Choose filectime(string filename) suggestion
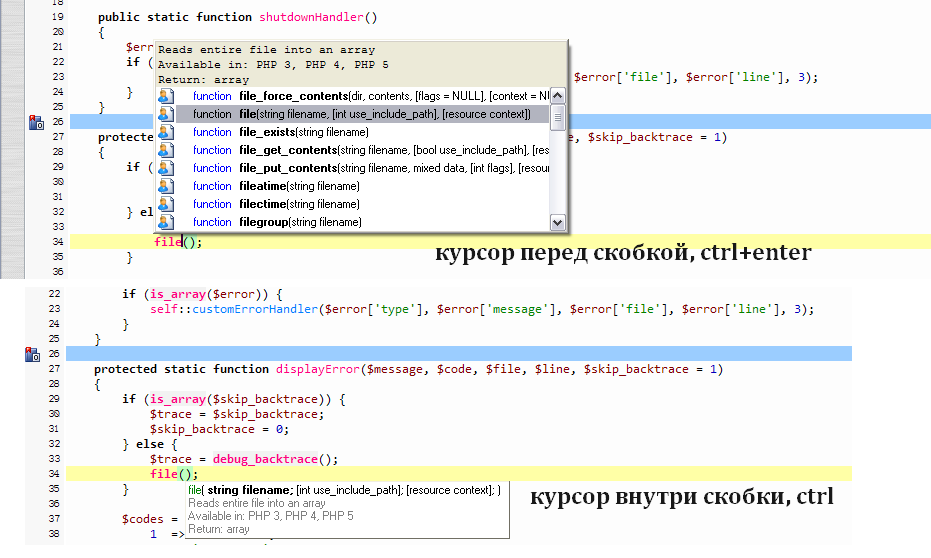 [362, 204]
